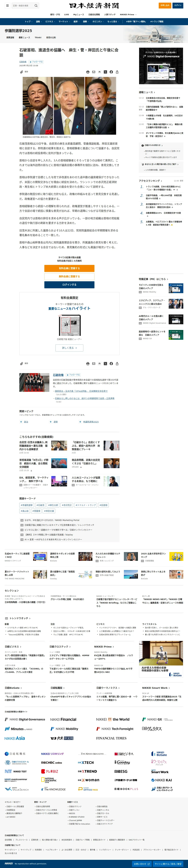The height and width of the screenshot is (868, 188).
Task: Open the NIKKEI Digital Governance ad banner
Action: click(x=161, y=66)
